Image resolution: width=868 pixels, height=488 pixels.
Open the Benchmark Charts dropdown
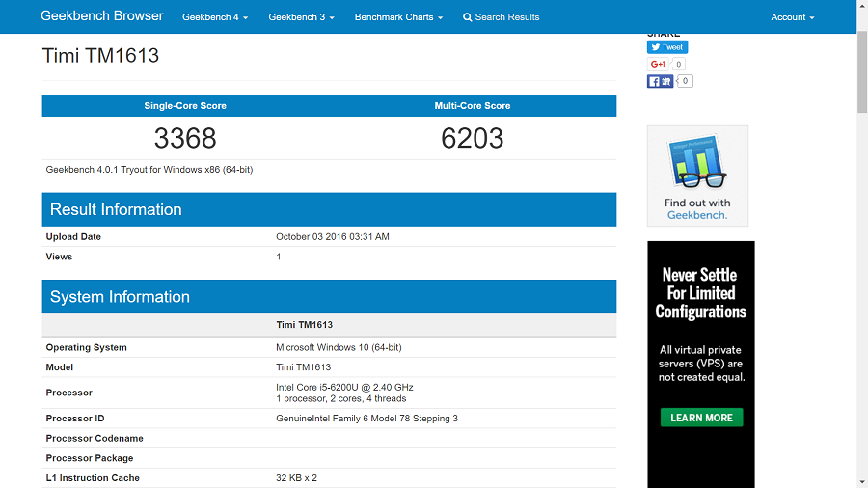coord(398,17)
